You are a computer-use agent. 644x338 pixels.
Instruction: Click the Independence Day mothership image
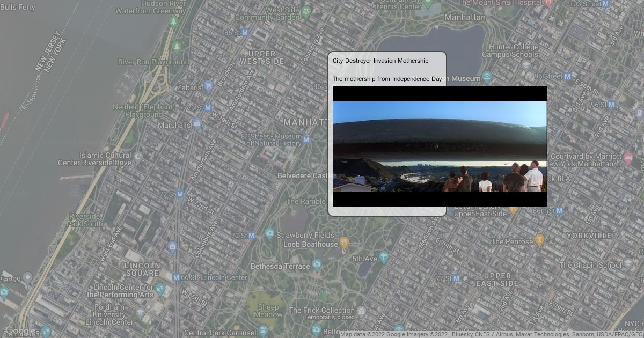point(440,146)
